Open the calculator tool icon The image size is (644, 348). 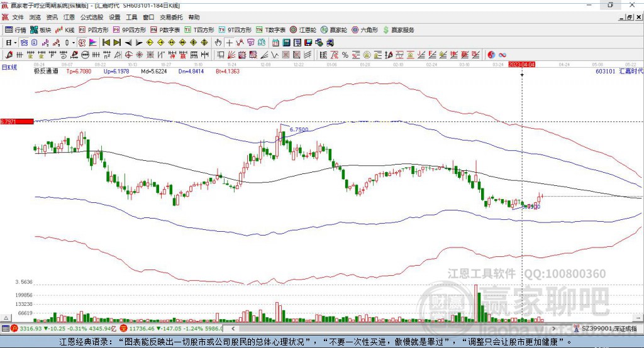point(286,42)
